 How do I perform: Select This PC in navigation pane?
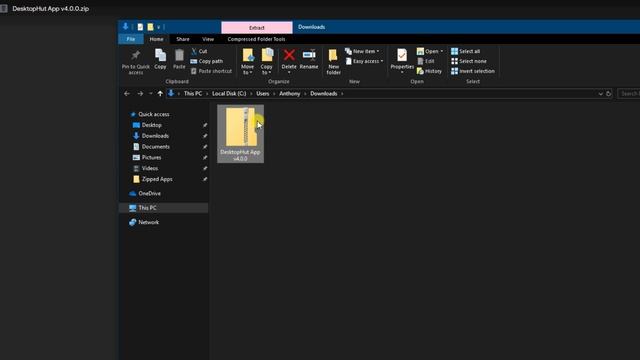[147, 208]
